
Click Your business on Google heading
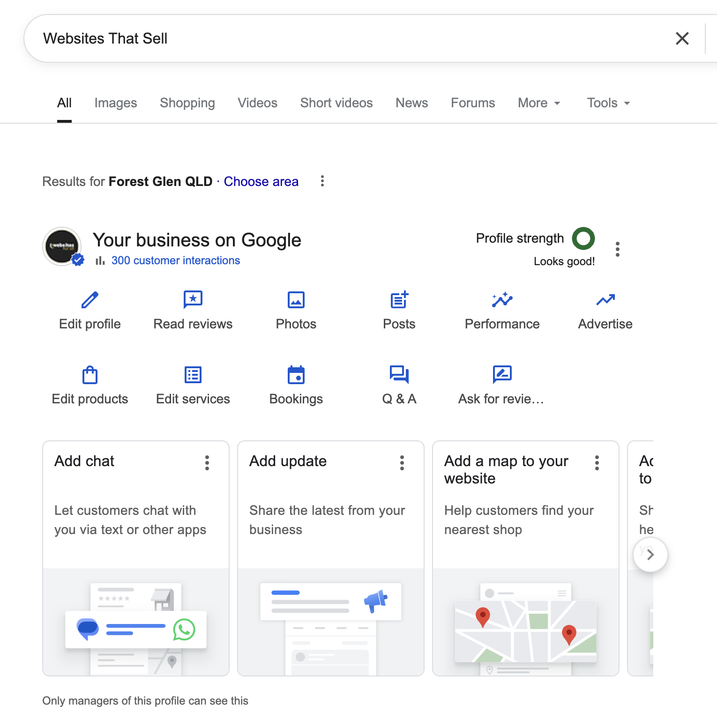pos(197,240)
